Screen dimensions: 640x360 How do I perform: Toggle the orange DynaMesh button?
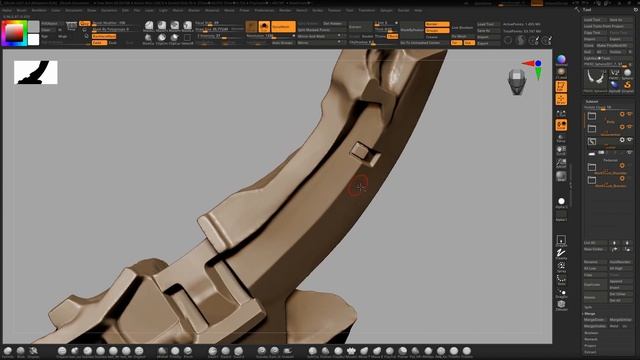coord(283,27)
